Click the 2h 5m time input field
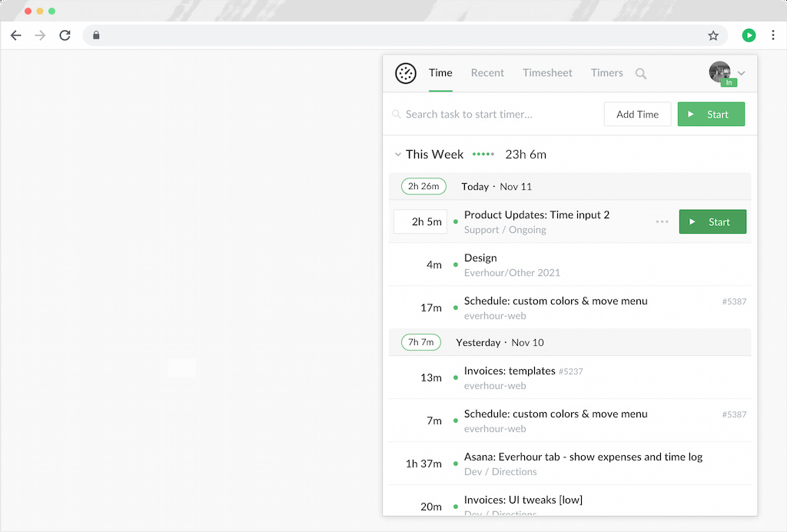The image size is (787, 532). (420, 221)
